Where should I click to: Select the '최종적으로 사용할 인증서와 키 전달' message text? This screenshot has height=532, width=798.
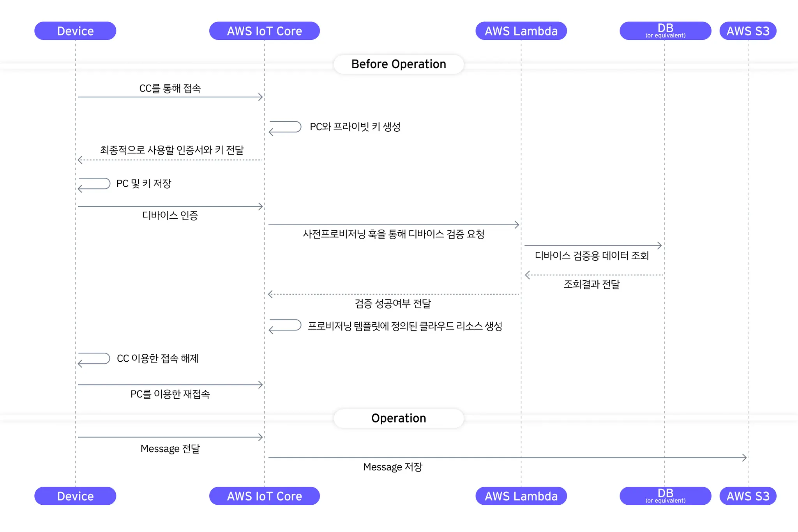click(172, 150)
